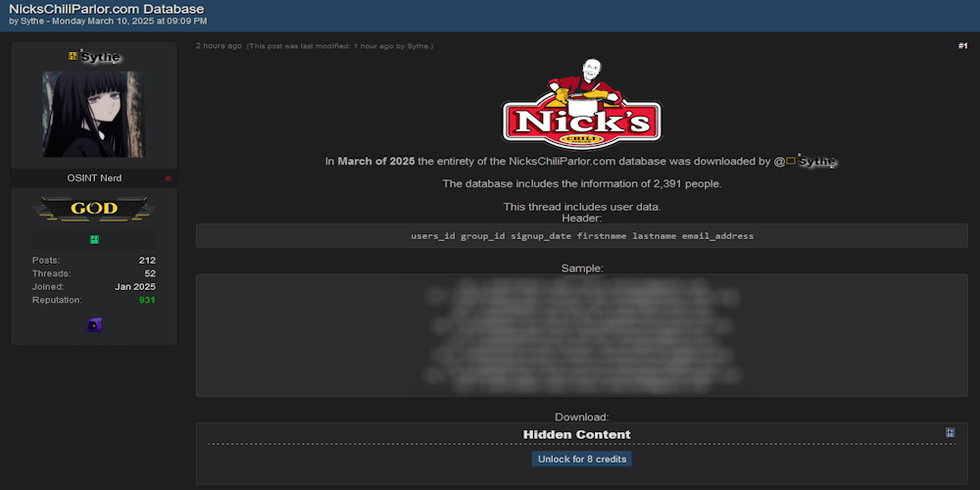This screenshot has width=980, height=490.
Task: Click the small icon in Hidden Content corner
Action: (950, 432)
